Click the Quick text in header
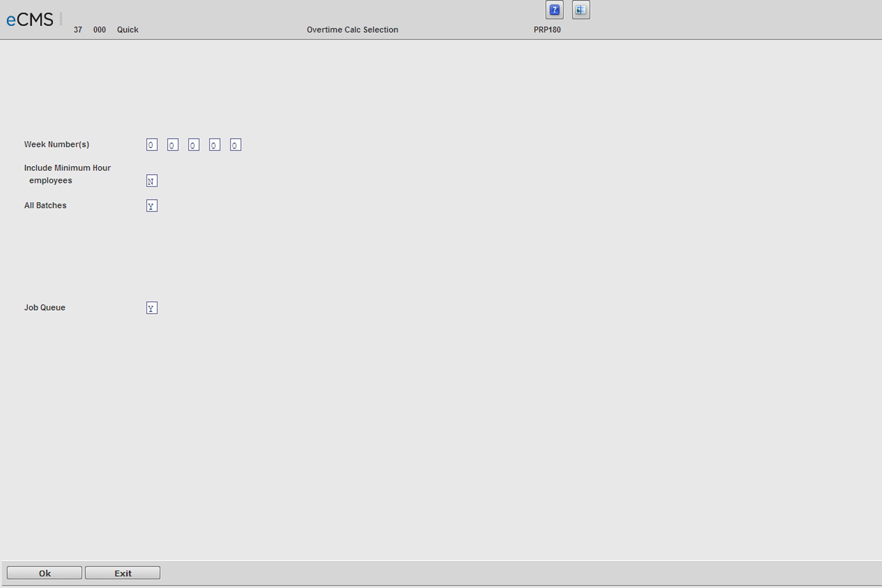The width and height of the screenshot is (882, 588). pyautogui.click(x=128, y=30)
